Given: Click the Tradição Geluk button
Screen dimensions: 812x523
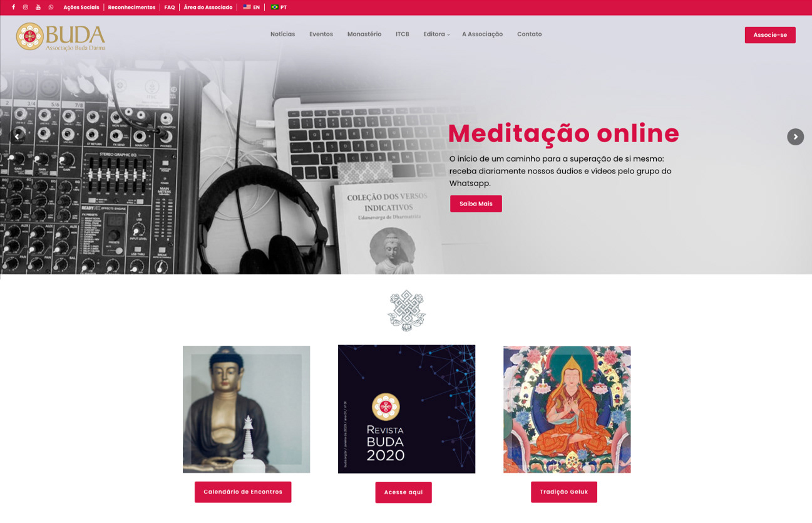Looking at the screenshot, I should pos(564,492).
